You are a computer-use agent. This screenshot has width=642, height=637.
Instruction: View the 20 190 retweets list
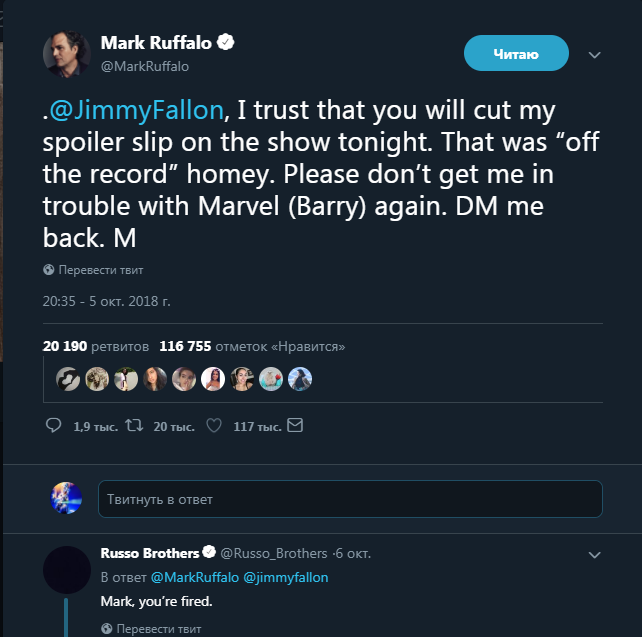click(x=96, y=347)
